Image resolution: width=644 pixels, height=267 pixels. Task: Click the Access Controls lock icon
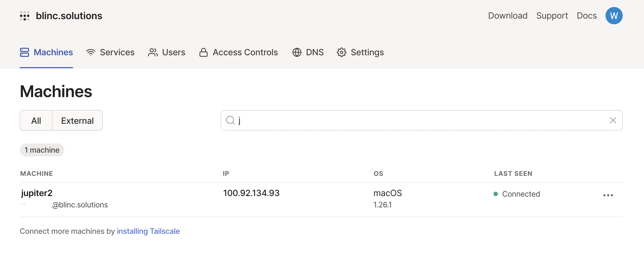click(204, 52)
